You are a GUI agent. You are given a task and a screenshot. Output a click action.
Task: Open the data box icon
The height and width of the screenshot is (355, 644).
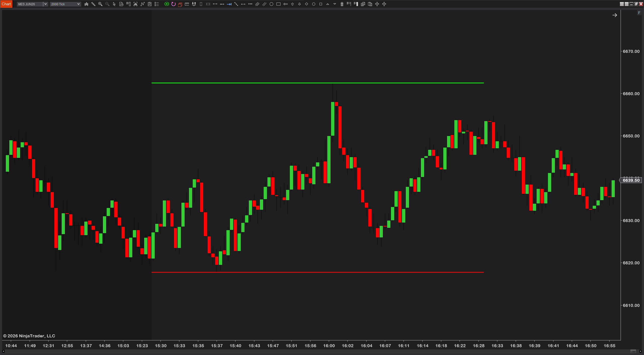click(x=121, y=4)
